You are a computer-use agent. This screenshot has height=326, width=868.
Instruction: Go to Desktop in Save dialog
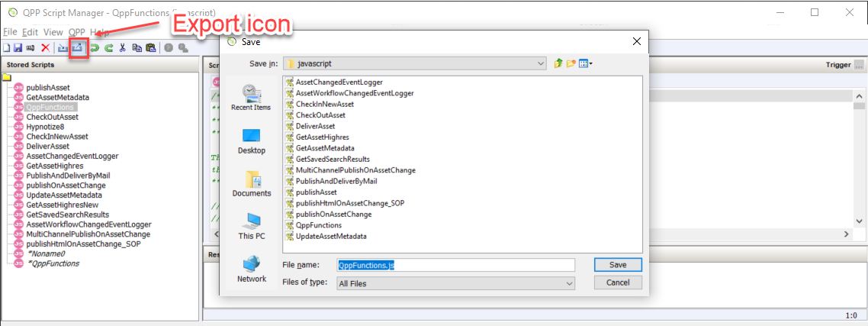[x=251, y=141]
